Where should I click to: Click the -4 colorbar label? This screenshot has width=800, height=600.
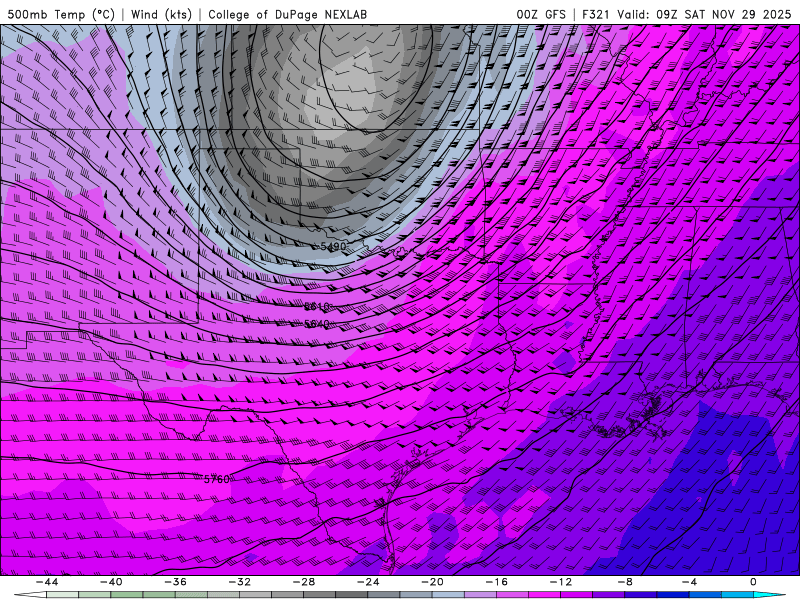[689, 582]
